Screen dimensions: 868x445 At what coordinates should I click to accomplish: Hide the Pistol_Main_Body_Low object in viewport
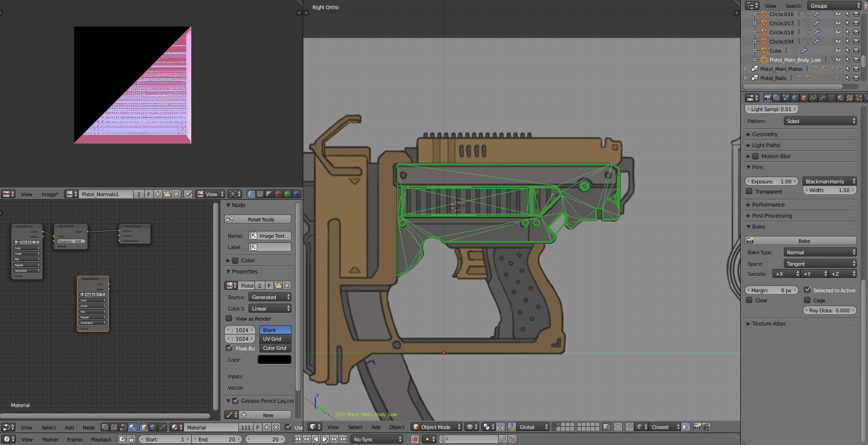click(838, 59)
